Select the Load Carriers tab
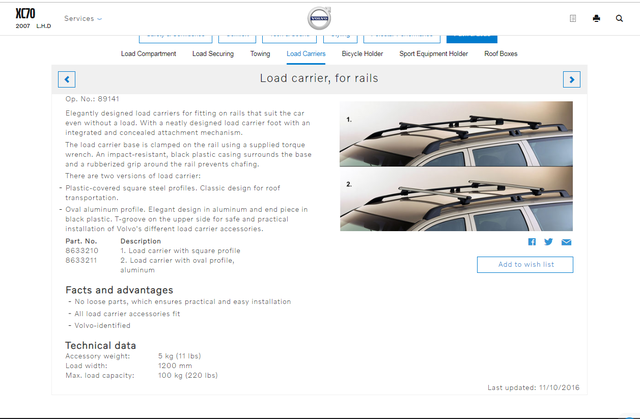The height and width of the screenshot is (419, 640). point(306,53)
